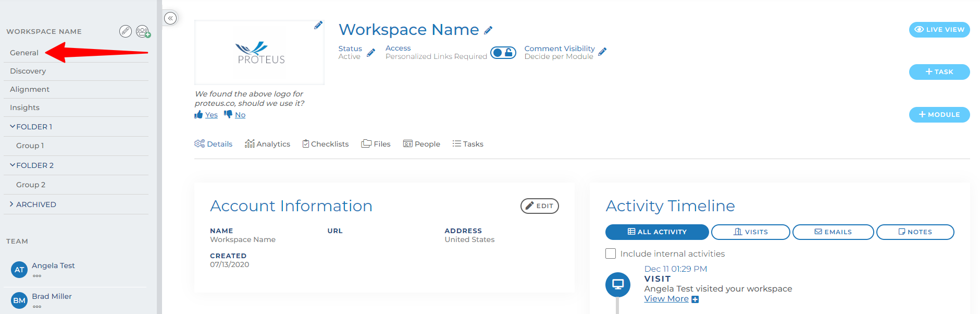Select General in the sidebar
Viewport: 980px width, 314px height.
(24, 53)
